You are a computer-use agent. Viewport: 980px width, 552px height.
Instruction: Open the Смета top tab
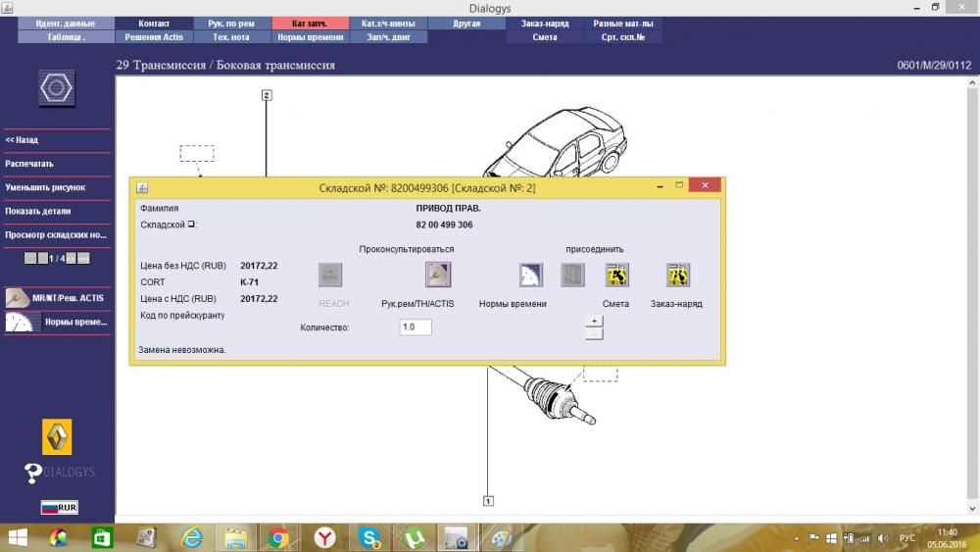click(x=545, y=37)
